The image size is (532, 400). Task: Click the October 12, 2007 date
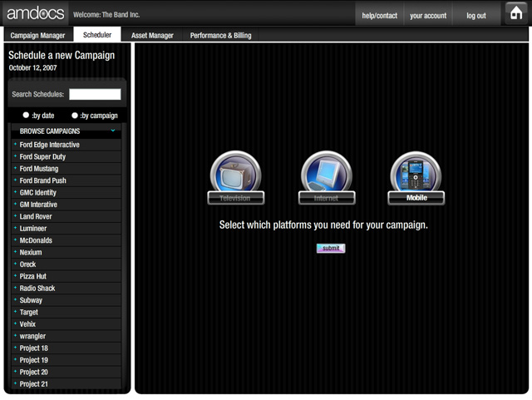(x=32, y=67)
